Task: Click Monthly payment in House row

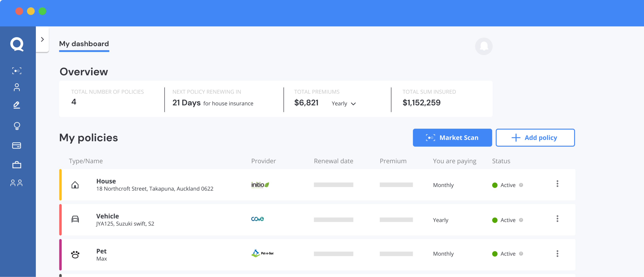Action: [x=443, y=185]
